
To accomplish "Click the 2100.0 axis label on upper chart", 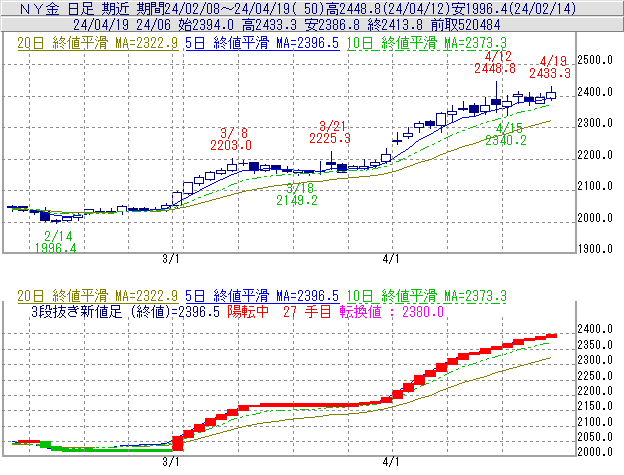I will pyautogui.click(x=595, y=186).
